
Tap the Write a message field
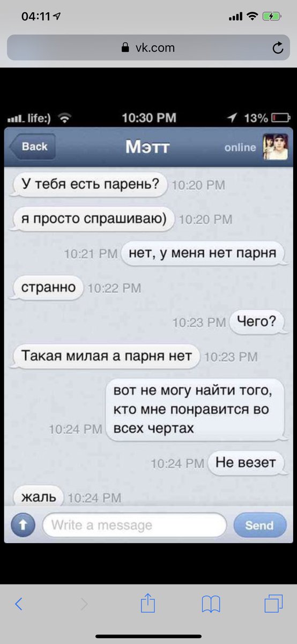[x=135, y=525]
